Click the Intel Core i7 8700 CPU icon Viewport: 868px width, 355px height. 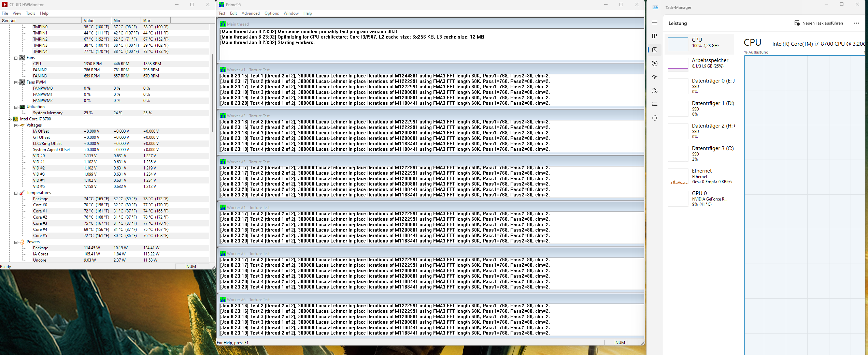(x=16, y=119)
